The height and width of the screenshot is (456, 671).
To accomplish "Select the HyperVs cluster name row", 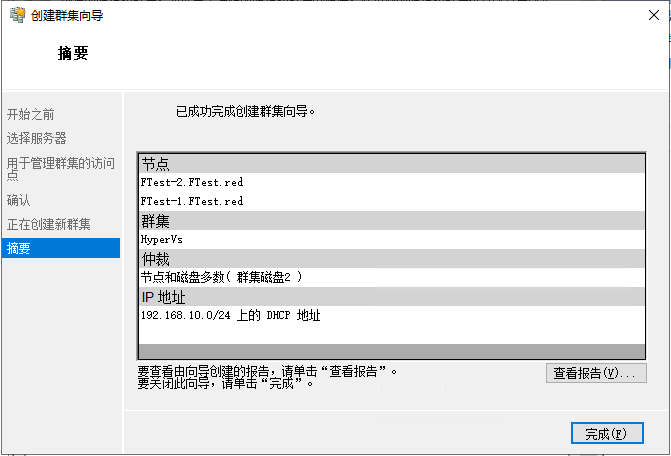I will [392, 240].
